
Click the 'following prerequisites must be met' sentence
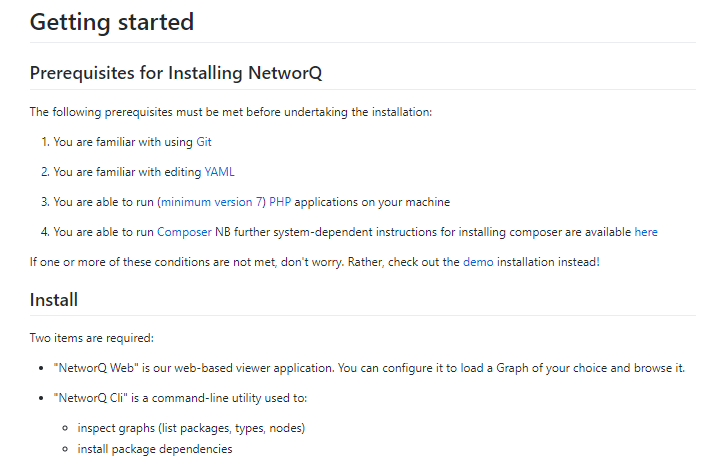pyautogui.click(x=231, y=112)
